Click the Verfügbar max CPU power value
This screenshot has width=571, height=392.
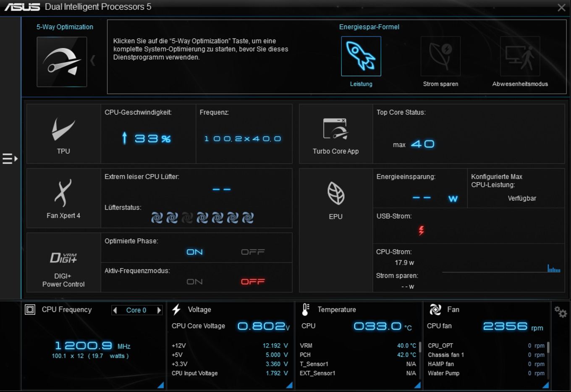pyautogui.click(x=522, y=198)
